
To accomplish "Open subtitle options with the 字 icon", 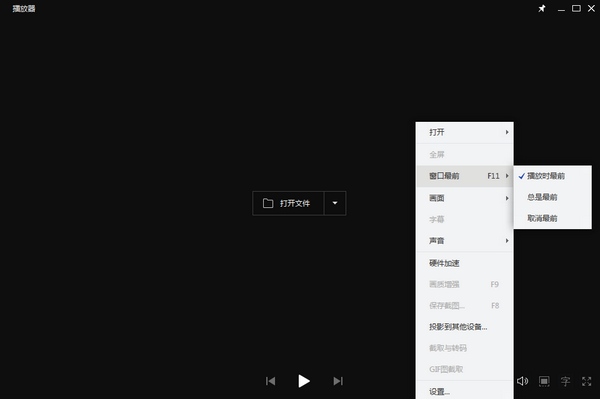I will point(565,381).
